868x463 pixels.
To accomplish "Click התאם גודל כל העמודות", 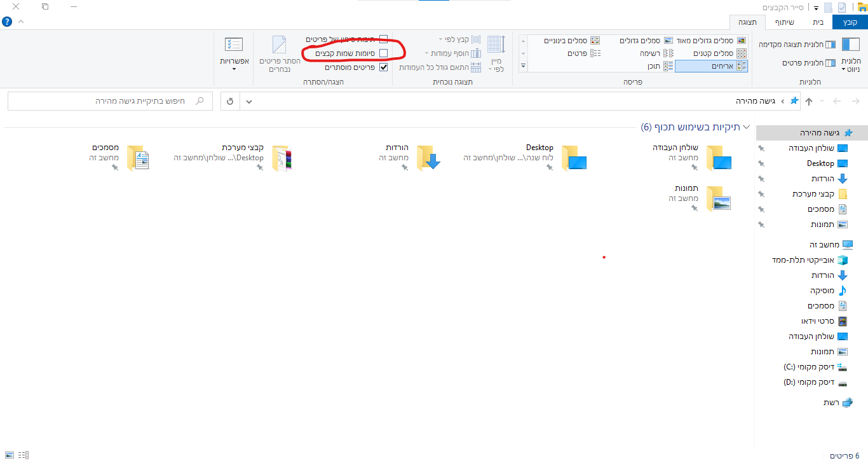I will 440,67.
